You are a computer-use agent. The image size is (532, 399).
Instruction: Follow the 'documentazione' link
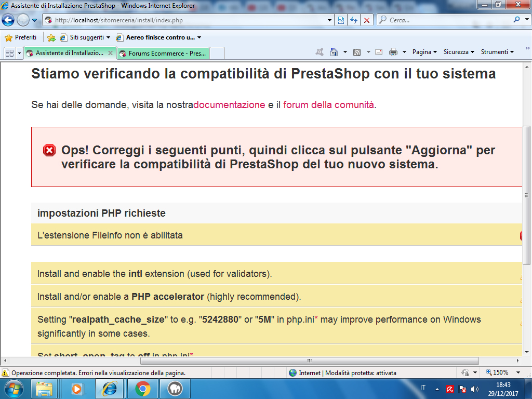point(229,104)
